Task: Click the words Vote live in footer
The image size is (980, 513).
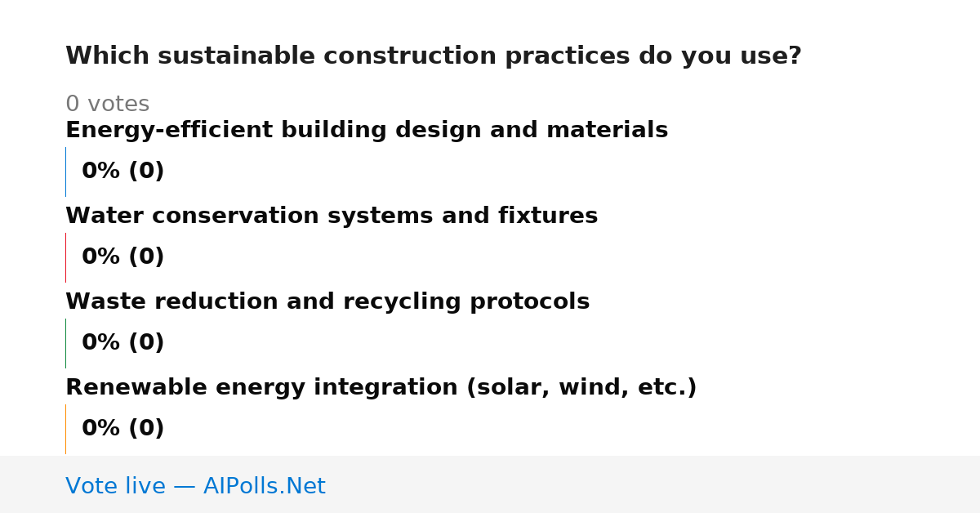Action: [x=115, y=486]
